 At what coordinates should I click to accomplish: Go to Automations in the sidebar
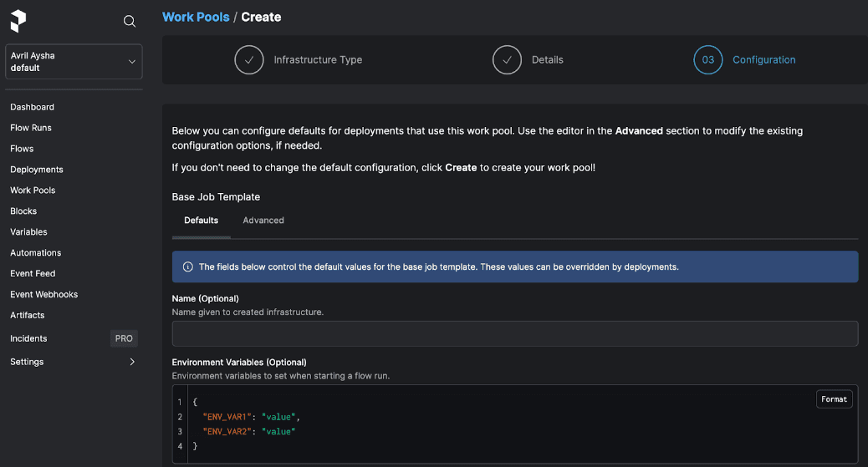click(36, 253)
